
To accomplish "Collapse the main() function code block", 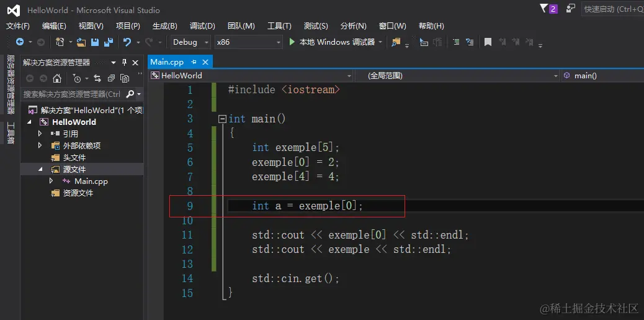I will tap(222, 119).
